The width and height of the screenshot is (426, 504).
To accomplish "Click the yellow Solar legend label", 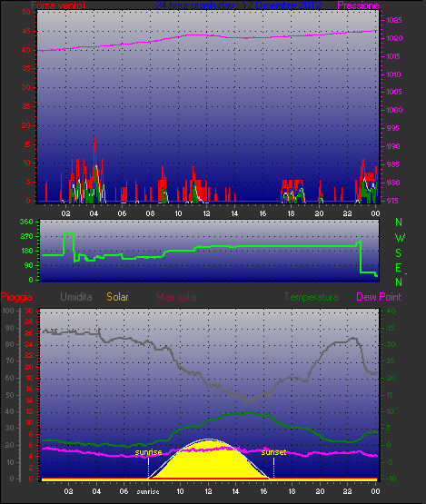I will click(x=117, y=297).
